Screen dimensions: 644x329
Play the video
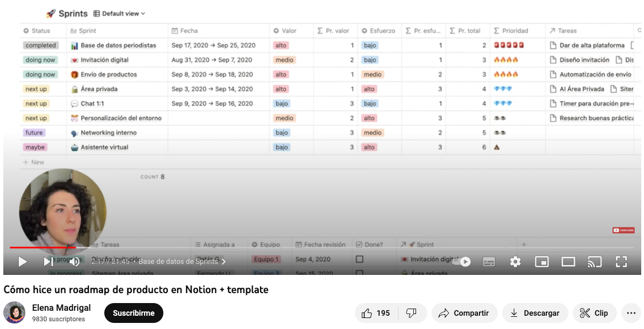[22, 262]
